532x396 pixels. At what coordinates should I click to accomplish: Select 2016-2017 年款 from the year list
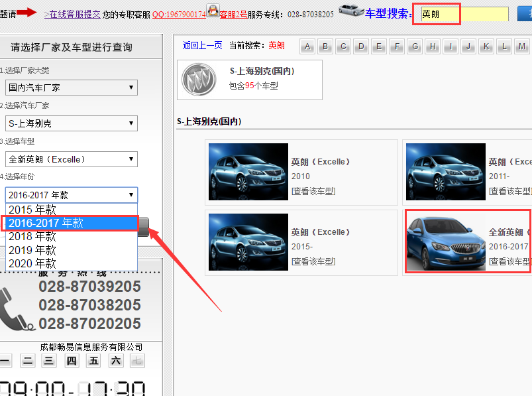72,223
